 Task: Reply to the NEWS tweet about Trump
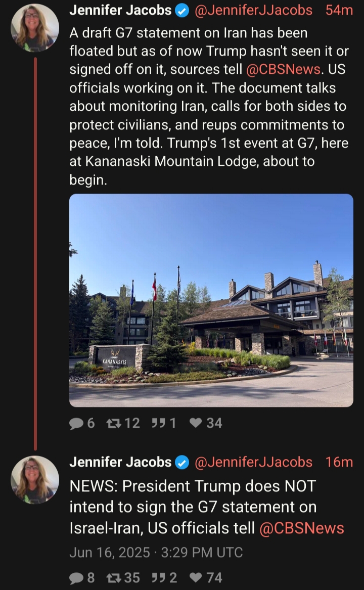click(82, 577)
